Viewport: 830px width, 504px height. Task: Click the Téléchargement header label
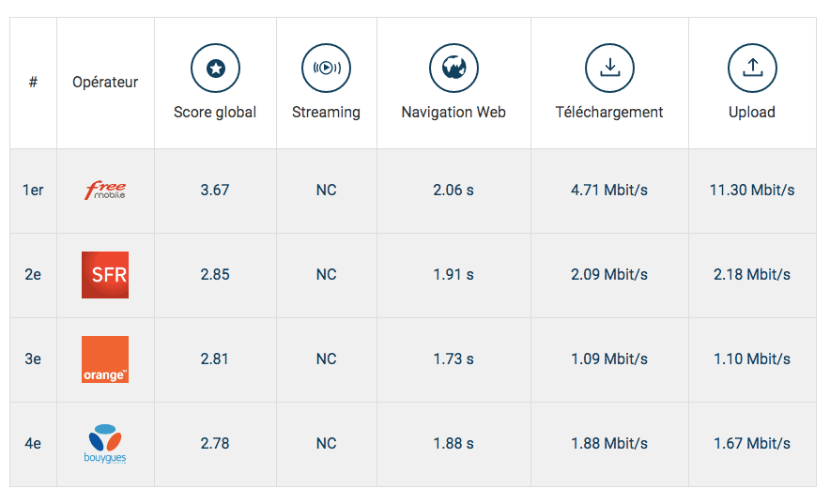click(x=609, y=113)
